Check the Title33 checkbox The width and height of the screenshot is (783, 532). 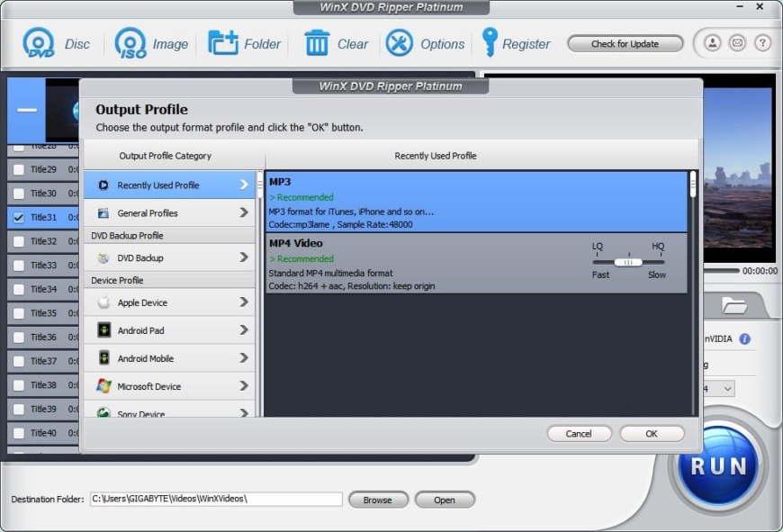[x=19, y=266]
